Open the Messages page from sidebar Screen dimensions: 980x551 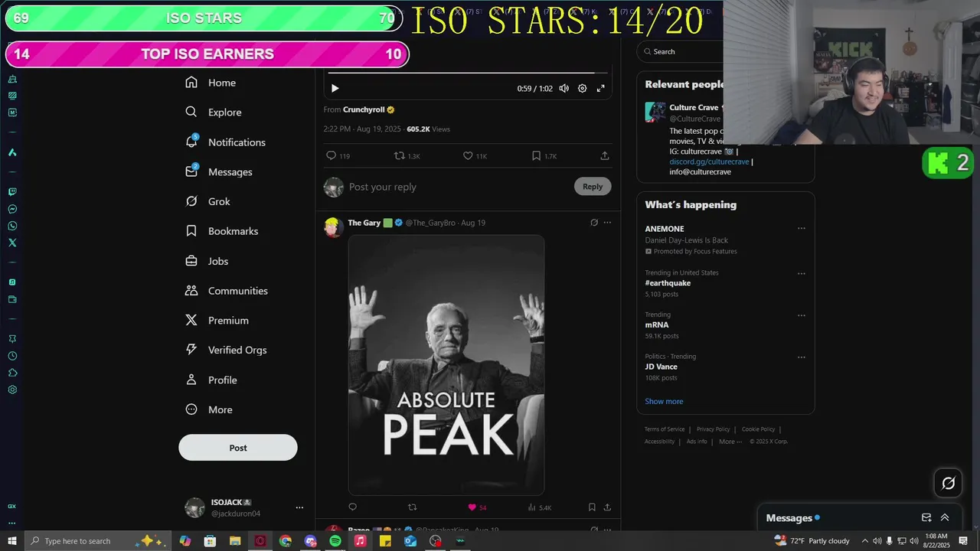tap(219, 172)
